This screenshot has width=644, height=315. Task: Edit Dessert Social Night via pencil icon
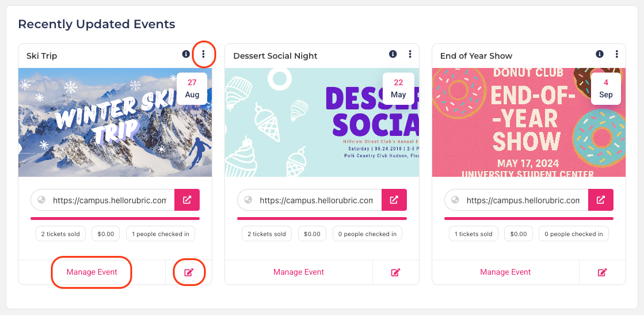pos(395,272)
